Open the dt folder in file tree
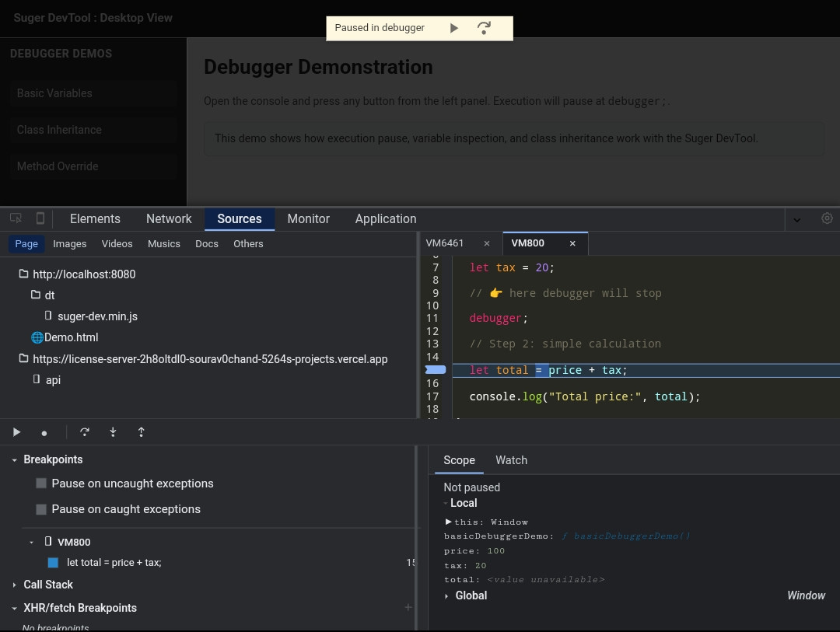This screenshot has height=632, width=840. 43,295
